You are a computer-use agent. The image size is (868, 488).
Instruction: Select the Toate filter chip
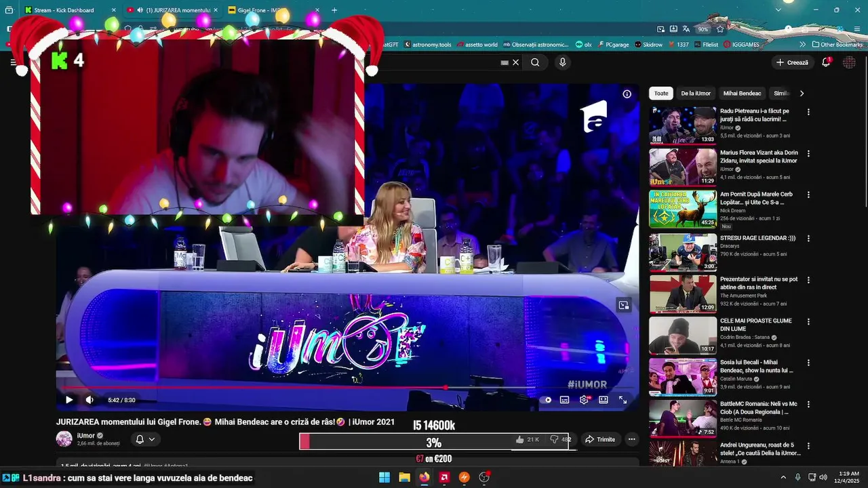pos(661,94)
